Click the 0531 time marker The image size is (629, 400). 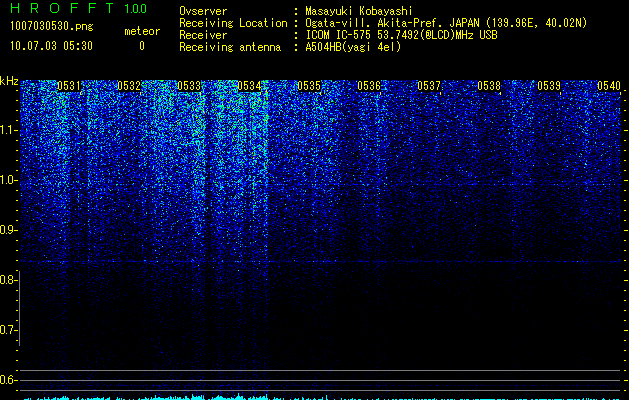(69, 86)
